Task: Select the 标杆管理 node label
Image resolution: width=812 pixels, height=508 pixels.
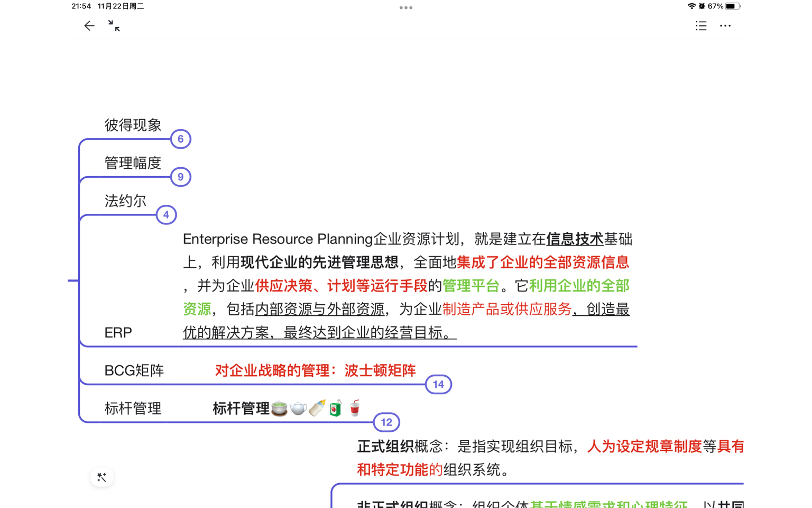Action: coord(133,409)
